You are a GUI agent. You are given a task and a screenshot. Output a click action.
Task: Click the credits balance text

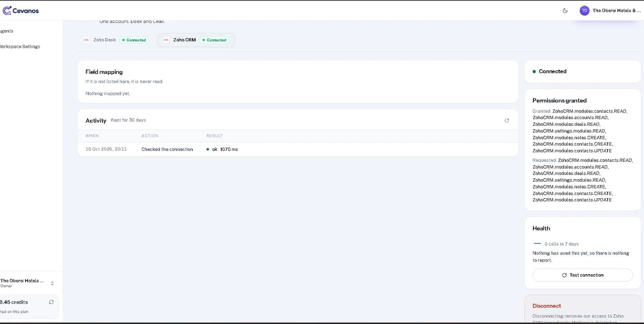click(x=14, y=302)
